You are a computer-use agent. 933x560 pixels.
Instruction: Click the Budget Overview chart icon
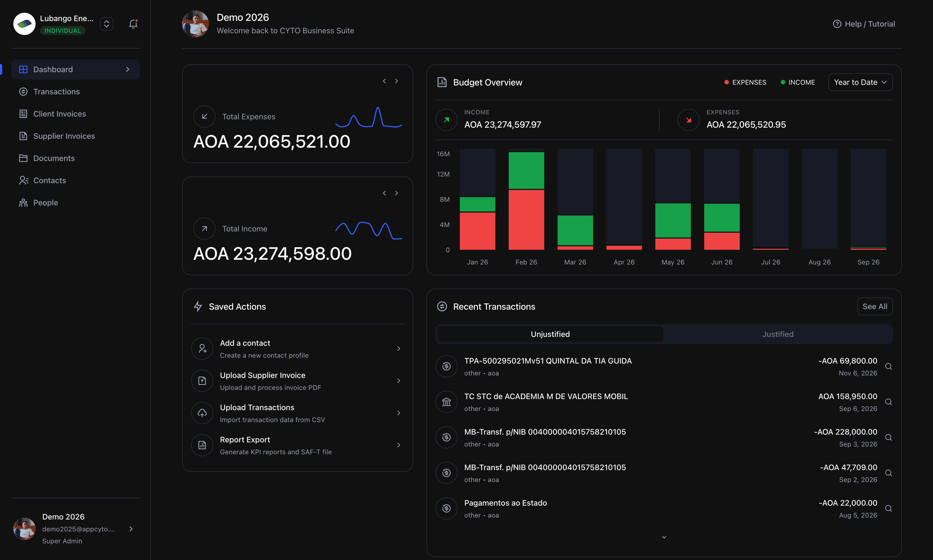click(x=442, y=82)
